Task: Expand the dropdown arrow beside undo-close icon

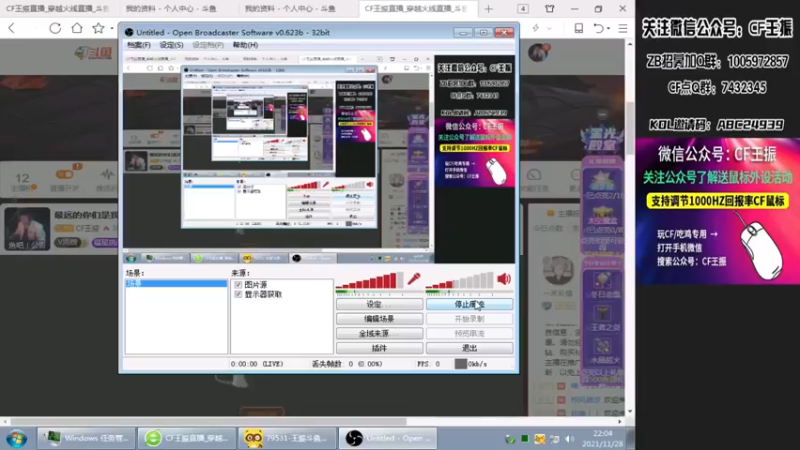Action: [608, 29]
